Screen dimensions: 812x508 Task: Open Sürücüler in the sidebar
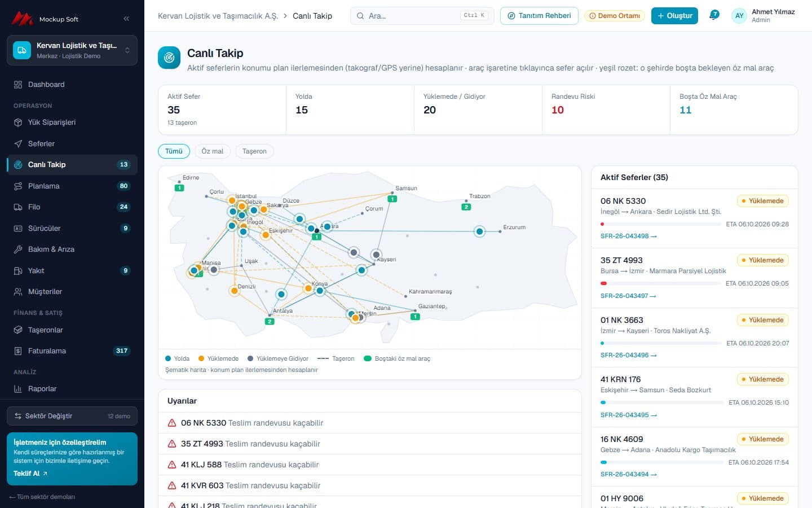pyautogui.click(x=72, y=228)
